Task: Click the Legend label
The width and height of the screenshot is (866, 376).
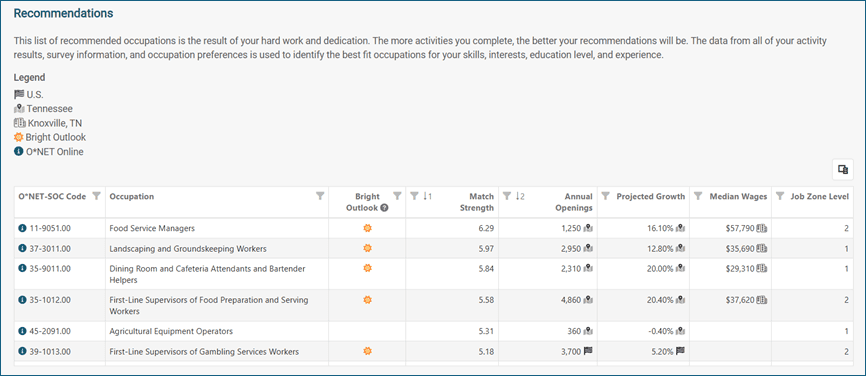Action: pos(29,78)
